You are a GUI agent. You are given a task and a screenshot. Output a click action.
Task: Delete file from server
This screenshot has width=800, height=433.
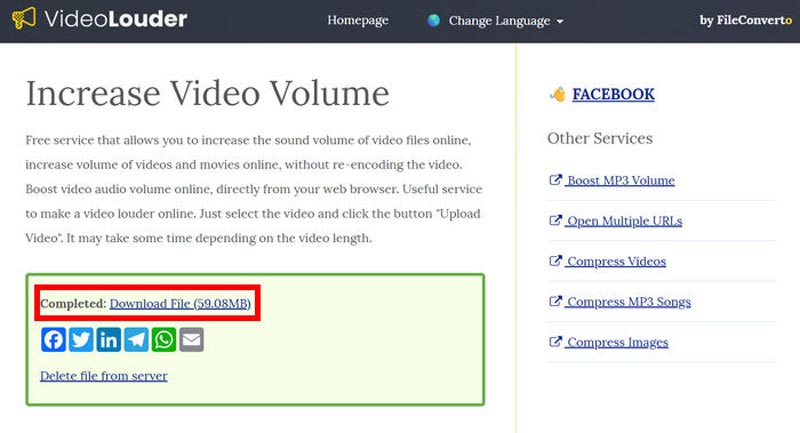coord(103,376)
